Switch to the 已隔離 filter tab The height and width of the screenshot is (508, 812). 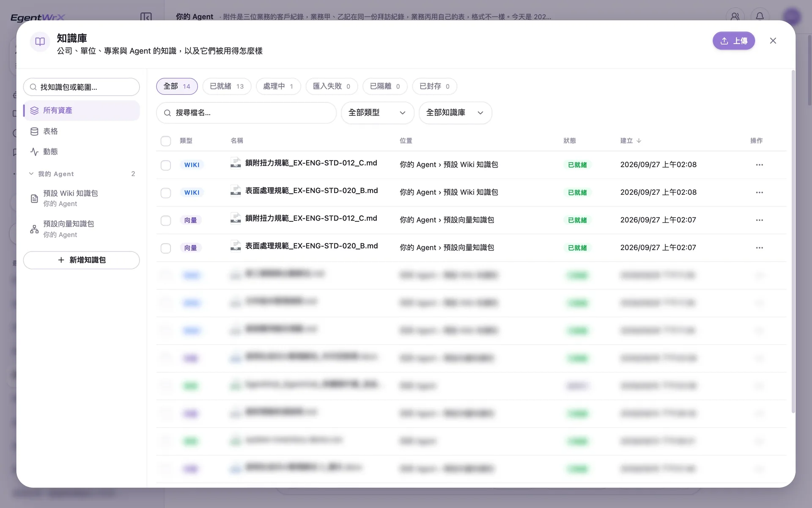(385, 86)
